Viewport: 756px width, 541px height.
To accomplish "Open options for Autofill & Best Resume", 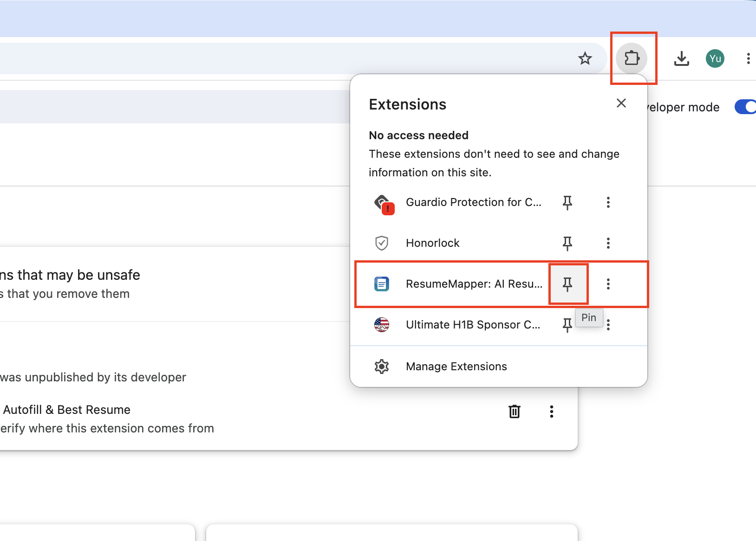I will click(x=552, y=412).
